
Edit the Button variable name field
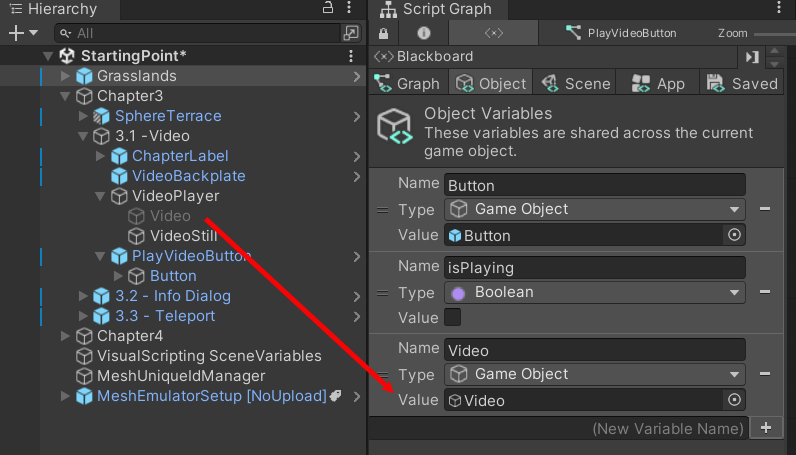pos(595,185)
